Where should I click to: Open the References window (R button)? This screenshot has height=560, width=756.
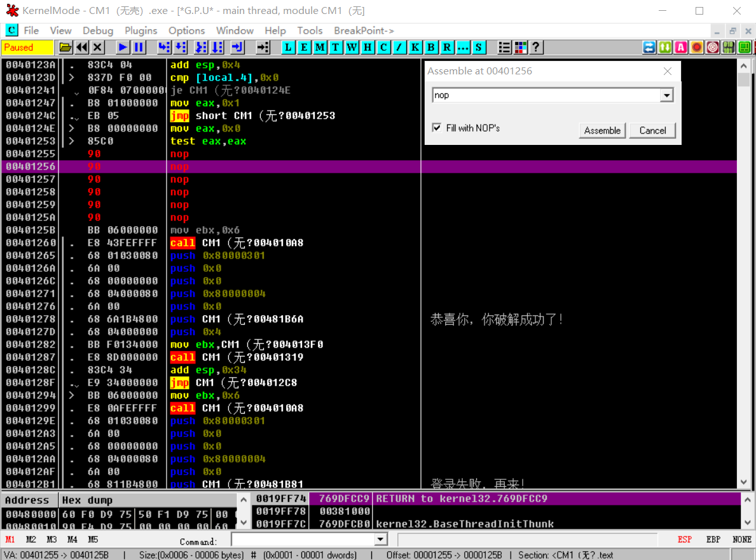click(x=447, y=47)
